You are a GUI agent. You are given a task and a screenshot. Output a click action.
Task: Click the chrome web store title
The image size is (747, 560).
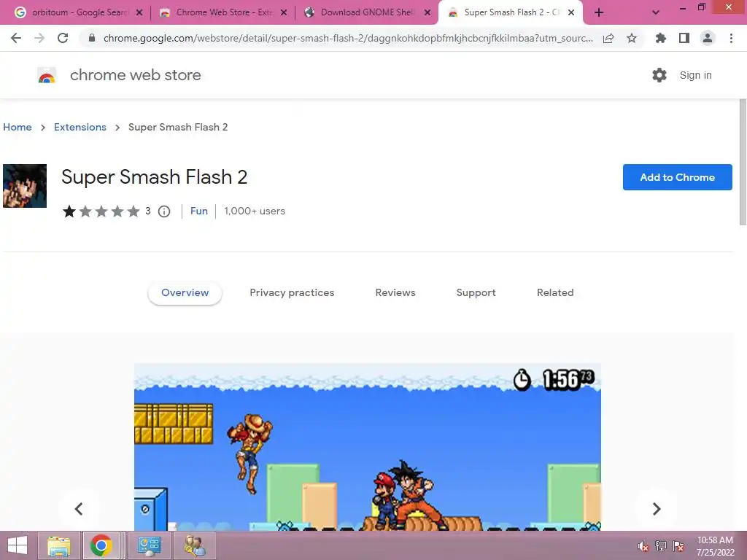135,75
